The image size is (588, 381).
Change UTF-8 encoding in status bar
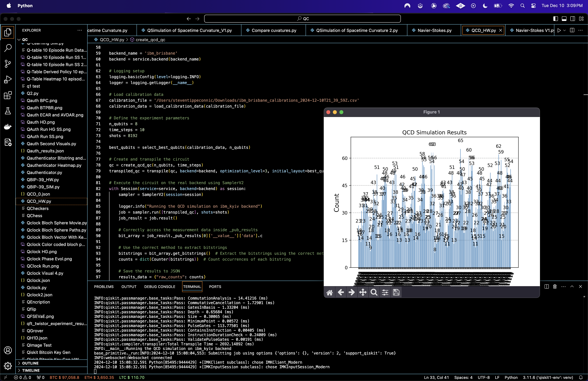[483, 377]
